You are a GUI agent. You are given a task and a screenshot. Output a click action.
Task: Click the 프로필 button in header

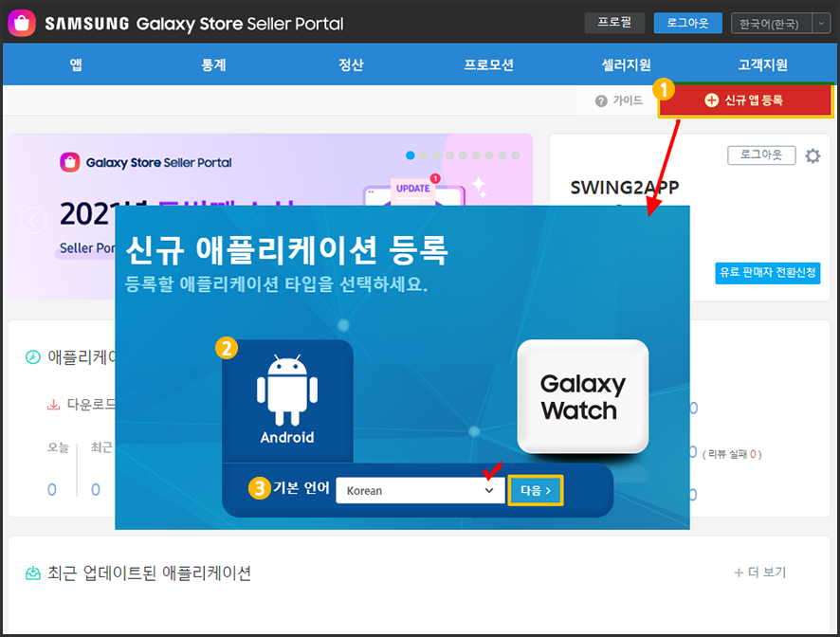pyautogui.click(x=614, y=23)
